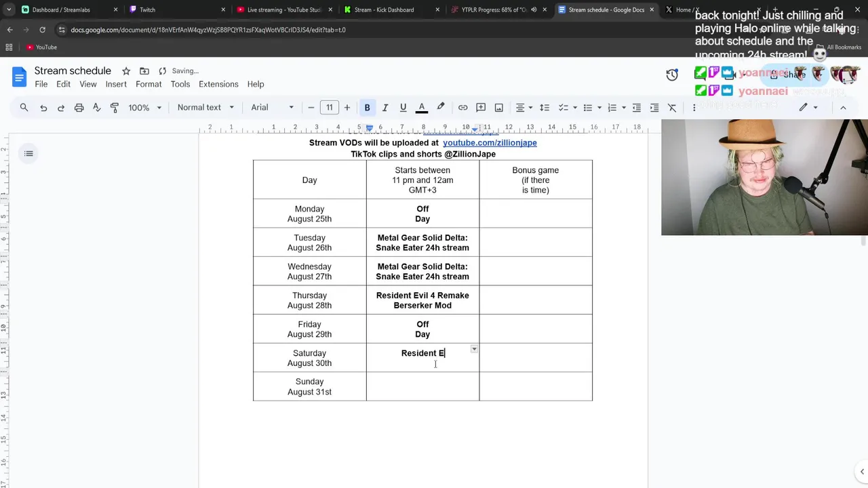Run the spelling and grammar check
Viewport: 868px width, 488px height.
click(x=96, y=107)
